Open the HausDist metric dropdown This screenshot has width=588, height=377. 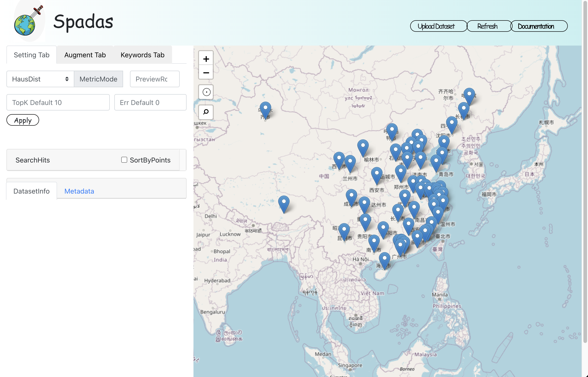[40, 79]
